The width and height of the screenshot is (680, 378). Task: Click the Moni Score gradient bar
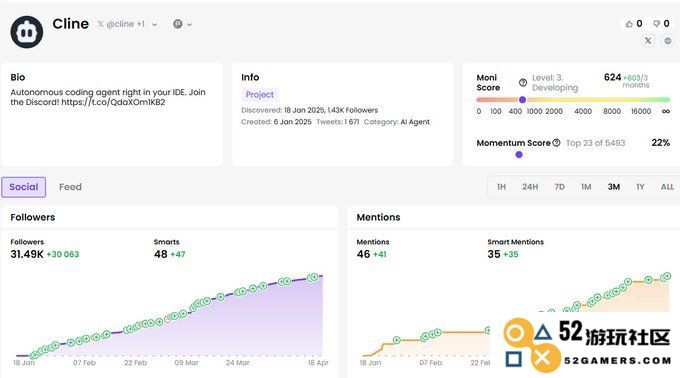coord(573,100)
